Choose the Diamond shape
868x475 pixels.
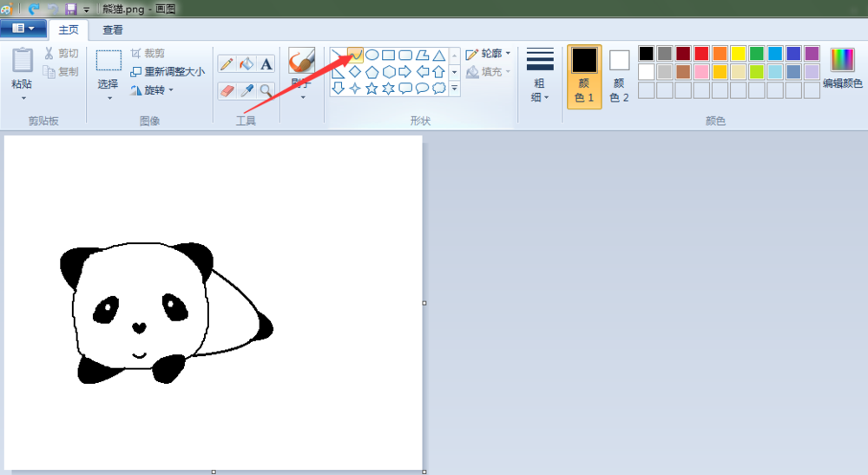(355, 71)
